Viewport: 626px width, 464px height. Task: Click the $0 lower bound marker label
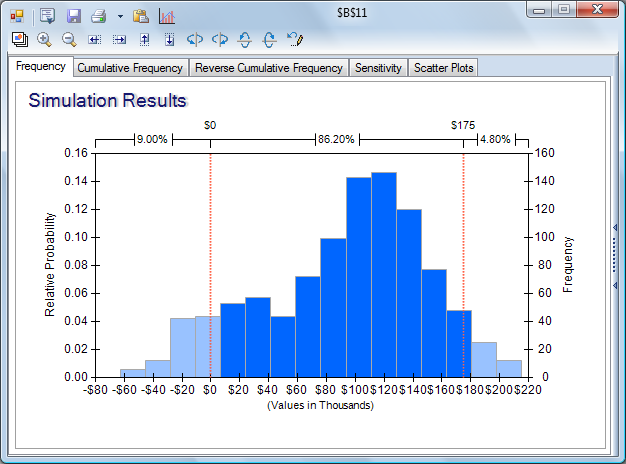(x=210, y=126)
